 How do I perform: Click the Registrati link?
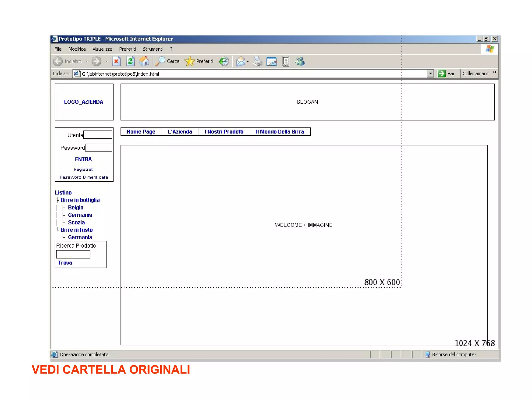[84, 169]
